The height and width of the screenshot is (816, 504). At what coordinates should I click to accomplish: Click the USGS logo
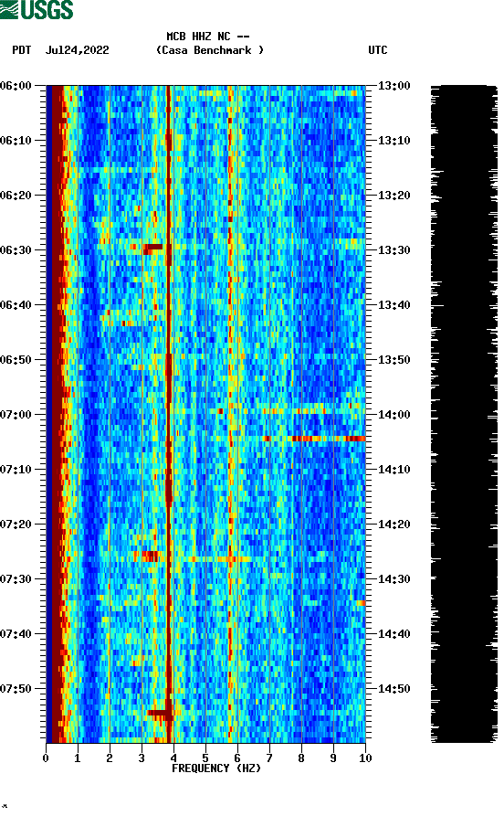point(37,9)
